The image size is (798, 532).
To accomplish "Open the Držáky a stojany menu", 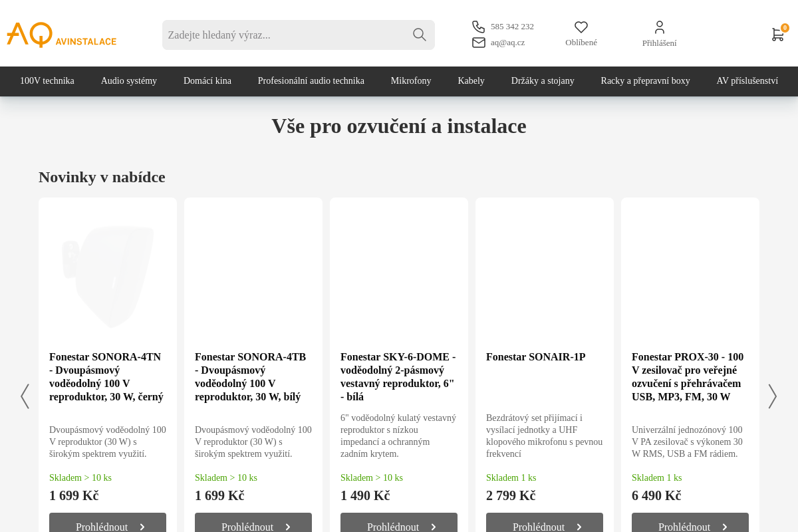I will point(543,81).
